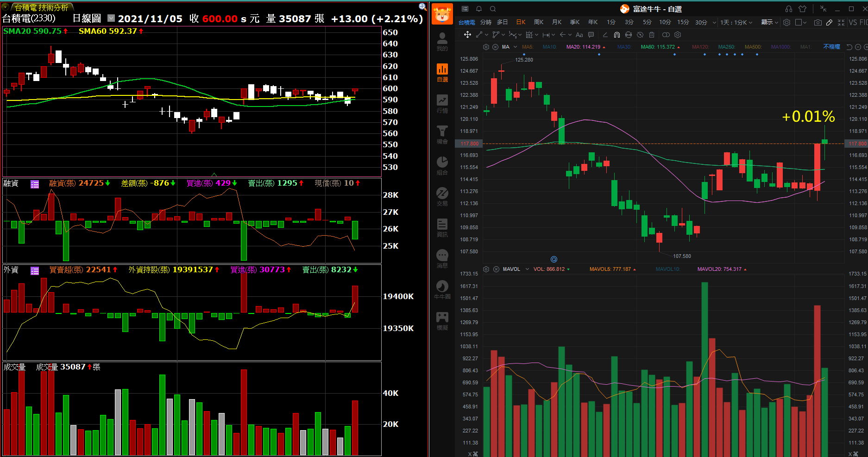Select the 5分 timeframe
This screenshot has height=457, width=868.
pos(647,22)
